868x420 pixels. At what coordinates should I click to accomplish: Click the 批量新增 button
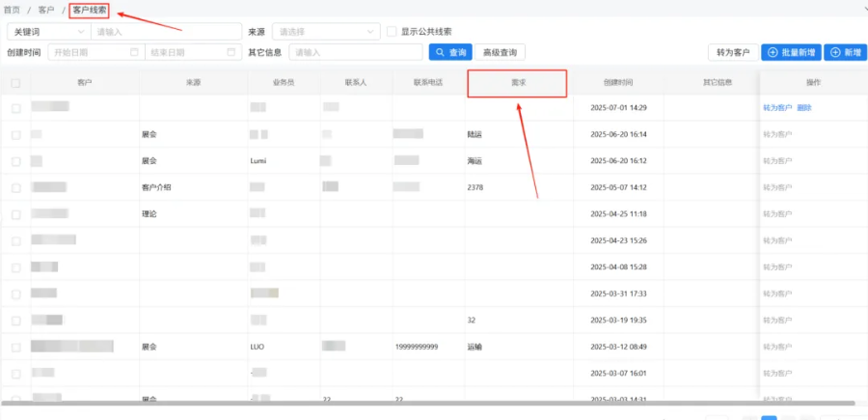coord(791,53)
